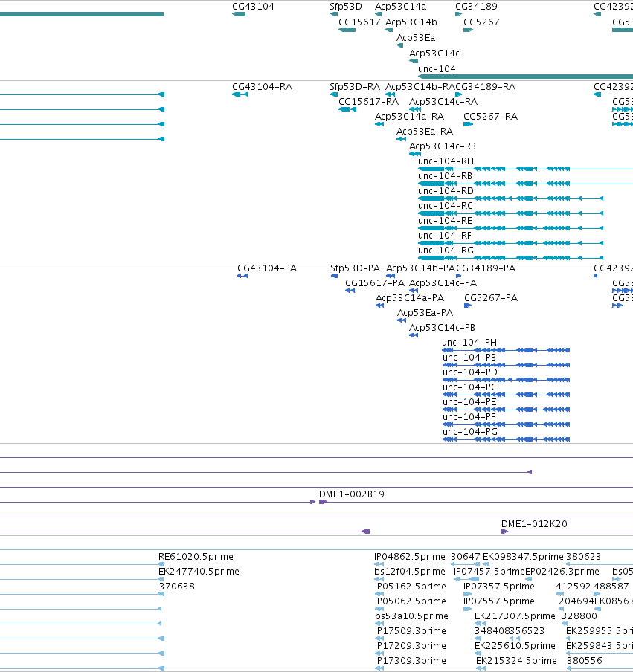Click the long unc-104 gene bar
Viewport: 633px width, 672px height.
click(x=525, y=77)
